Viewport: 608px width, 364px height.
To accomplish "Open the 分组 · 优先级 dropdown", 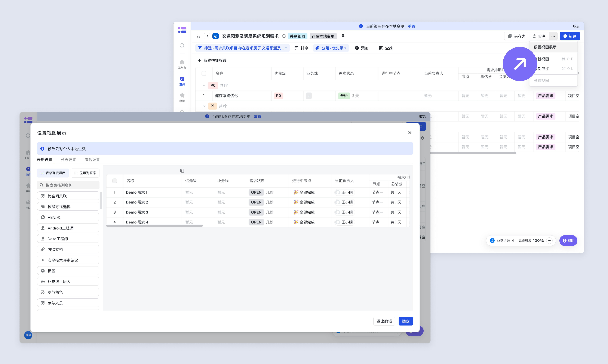I will (x=331, y=48).
